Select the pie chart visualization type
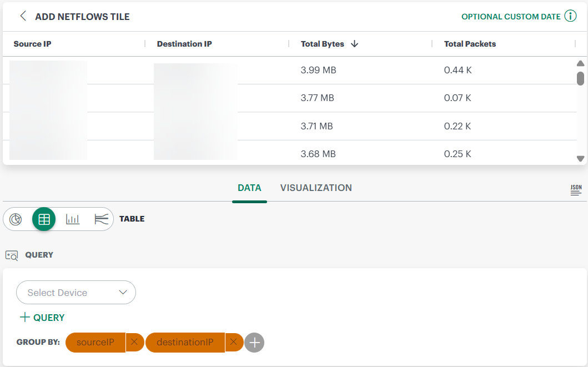Screen dimensions: 588x367 click(16, 219)
